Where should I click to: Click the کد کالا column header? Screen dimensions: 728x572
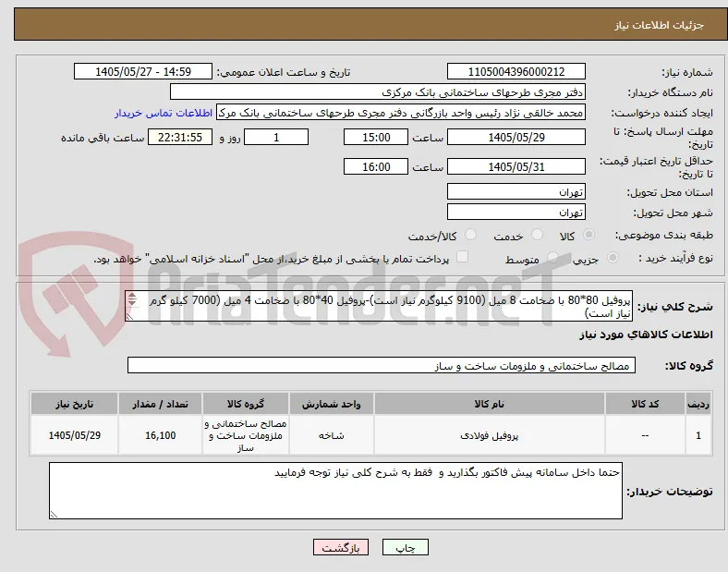coord(645,404)
